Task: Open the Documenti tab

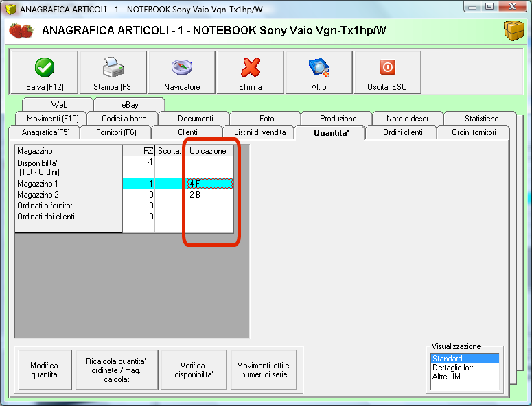Action: (x=195, y=119)
